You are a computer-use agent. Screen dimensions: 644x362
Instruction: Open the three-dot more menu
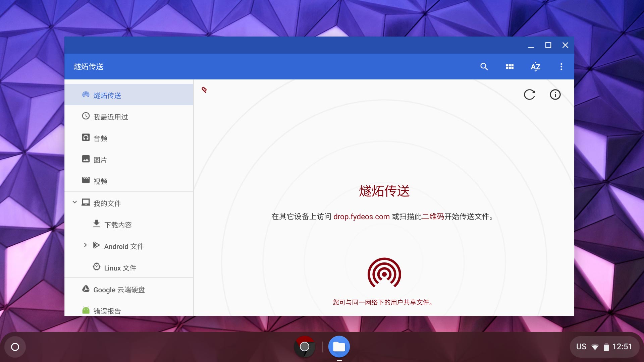(561, 67)
